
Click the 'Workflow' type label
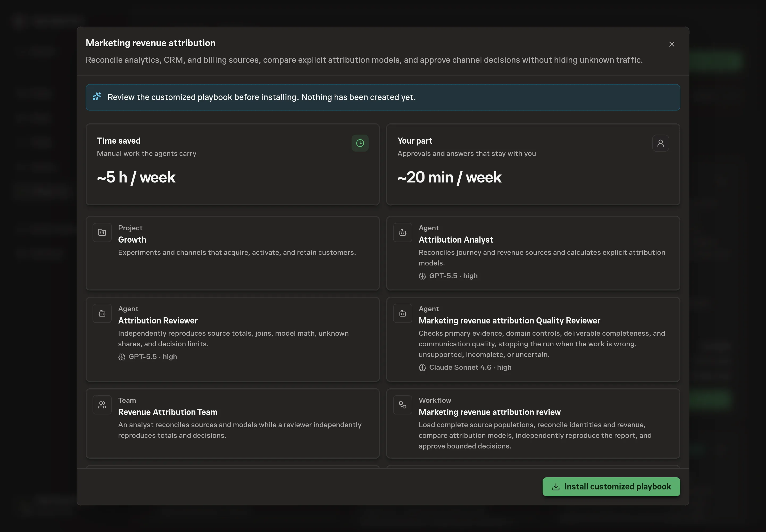point(435,400)
